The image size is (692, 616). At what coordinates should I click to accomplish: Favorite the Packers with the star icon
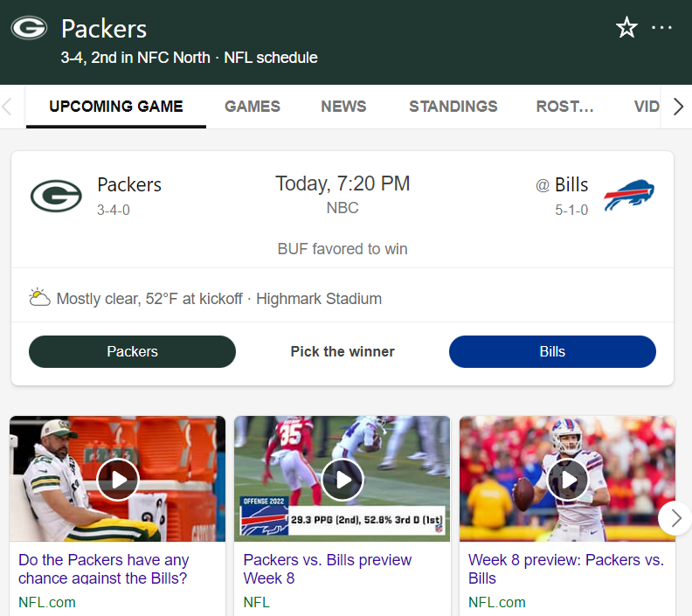pyautogui.click(x=626, y=27)
